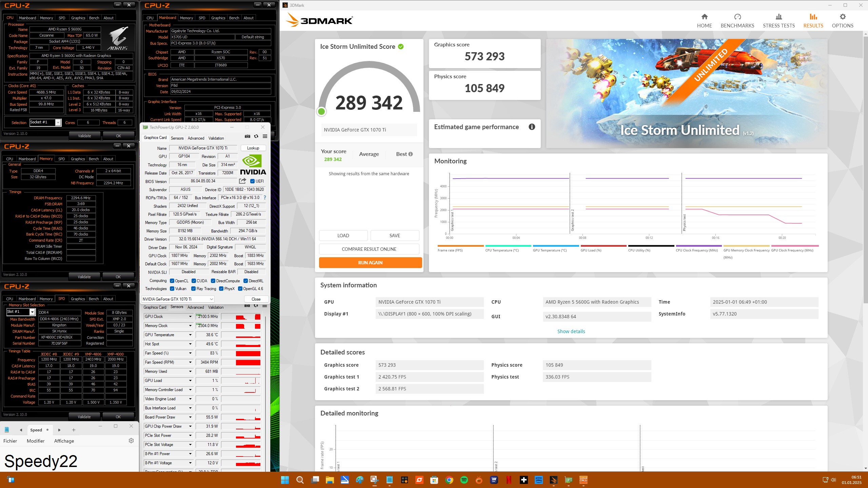Open the Windows Start menu
This screenshot has width=868, height=488.
pos(285,480)
